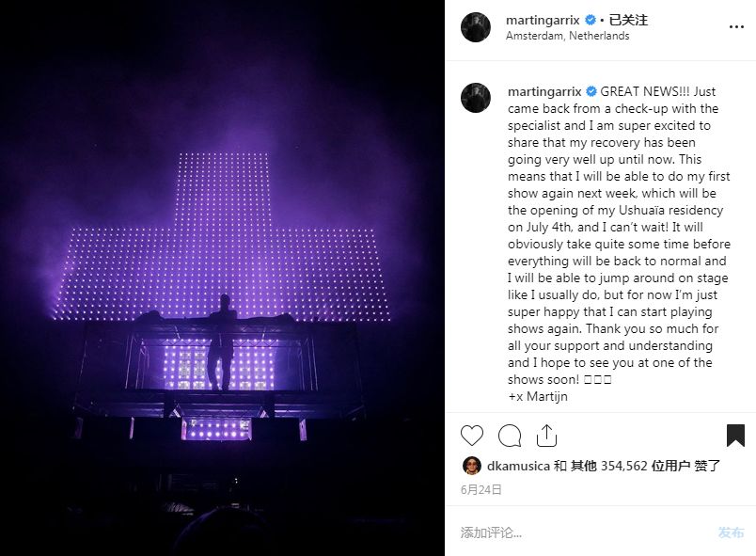Click martingarrix username in the caption
Image resolution: width=756 pixels, height=556 pixels.
tap(544, 92)
